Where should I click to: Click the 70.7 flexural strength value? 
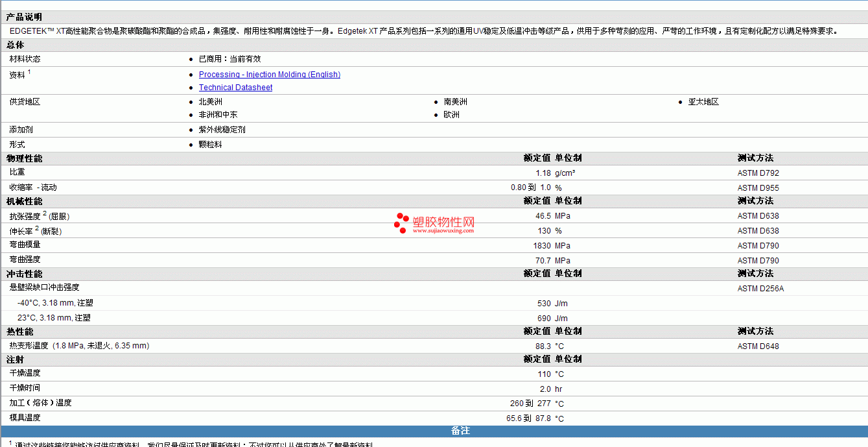coord(543,261)
